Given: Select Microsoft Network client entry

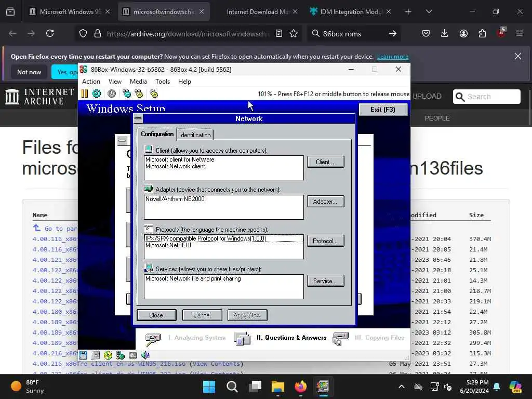Looking at the screenshot, I should (x=175, y=166).
